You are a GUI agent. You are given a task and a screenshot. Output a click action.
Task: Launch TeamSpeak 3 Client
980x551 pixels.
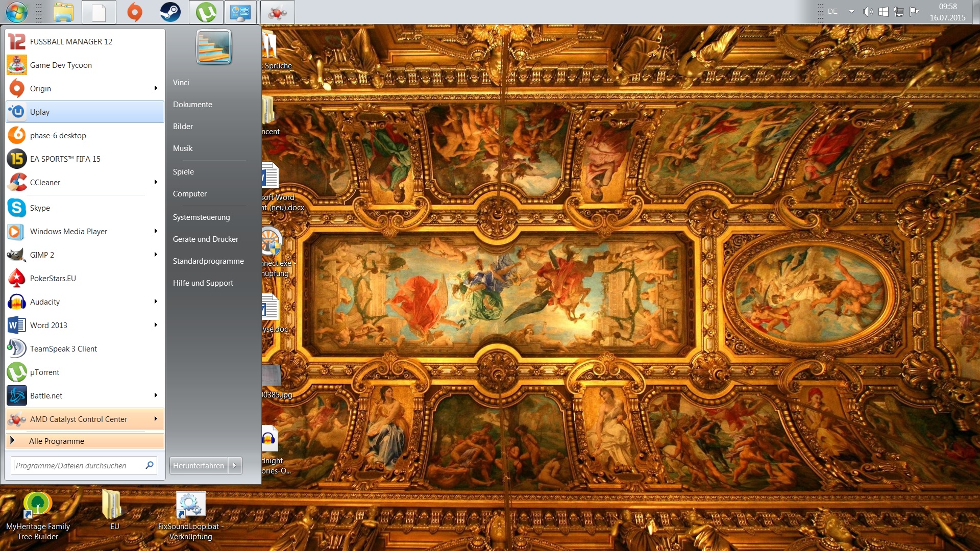(x=85, y=349)
